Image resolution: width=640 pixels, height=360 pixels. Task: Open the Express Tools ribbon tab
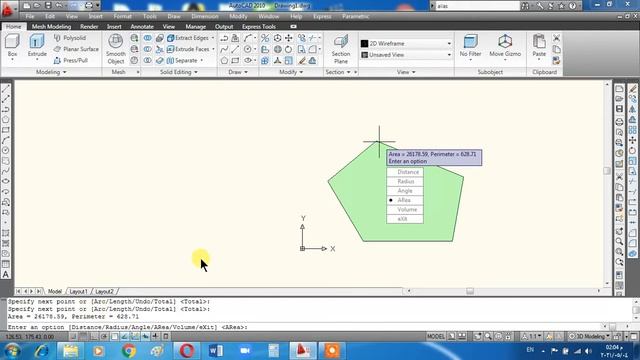(259, 27)
